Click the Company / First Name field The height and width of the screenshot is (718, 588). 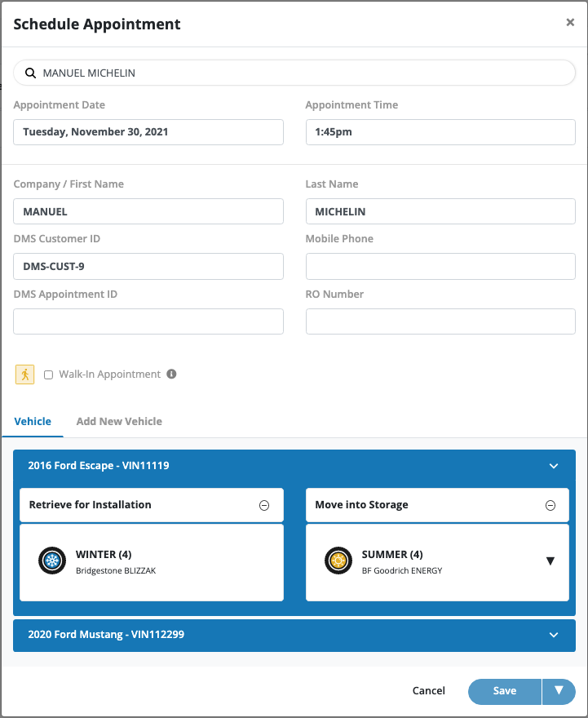tap(148, 211)
